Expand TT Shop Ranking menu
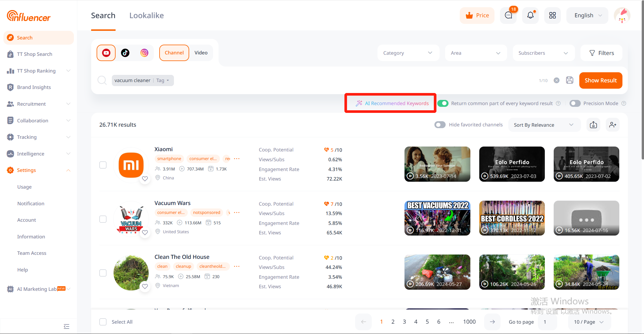The width and height of the screenshot is (644, 334). (37, 71)
